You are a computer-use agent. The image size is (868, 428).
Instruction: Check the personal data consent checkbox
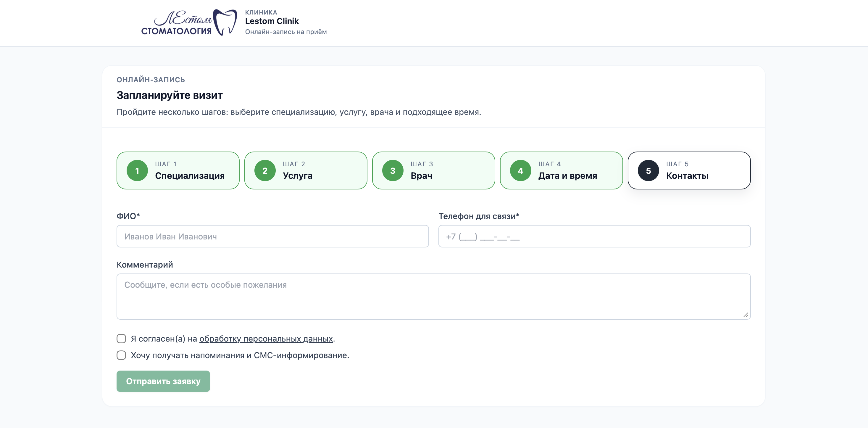click(x=121, y=338)
